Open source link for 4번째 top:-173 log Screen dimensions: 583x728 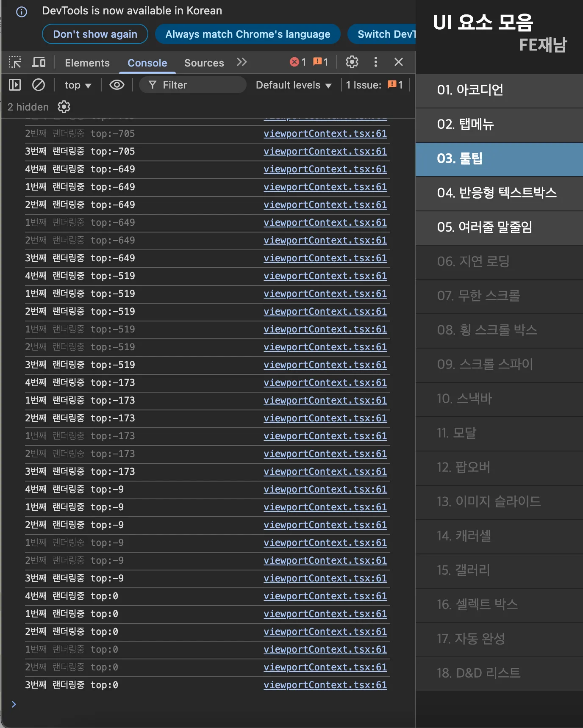[x=325, y=382]
